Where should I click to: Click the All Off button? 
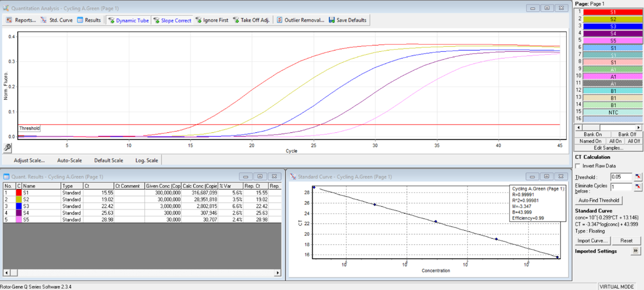click(634, 141)
